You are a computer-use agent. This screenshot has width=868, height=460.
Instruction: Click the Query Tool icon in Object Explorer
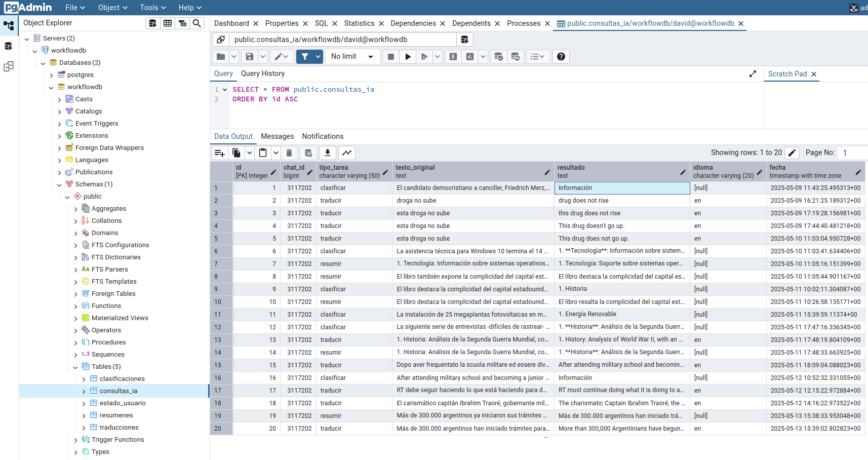152,23
